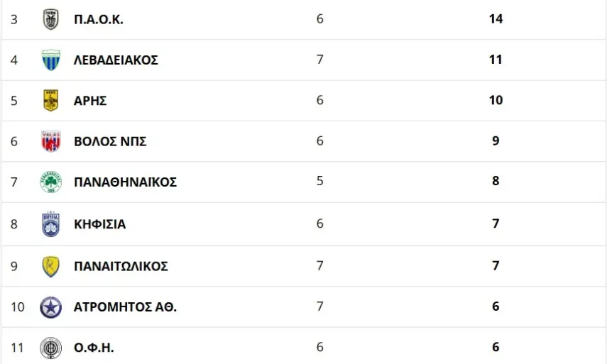Click Παναθηναϊκός games played number 5
The width and height of the screenshot is (607, 364).
point(319,181)
